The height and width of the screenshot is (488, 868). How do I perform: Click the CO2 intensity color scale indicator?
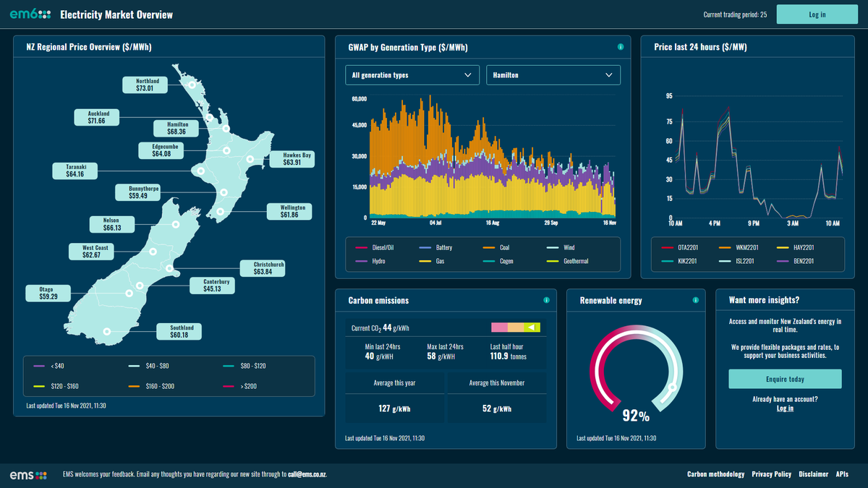[x=515, y=328]
